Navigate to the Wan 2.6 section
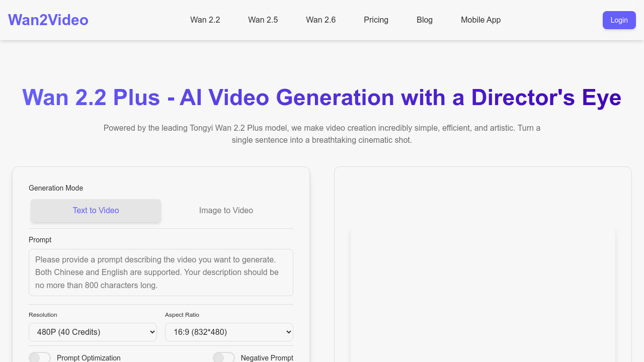The height and width of the screenshot is (362, 644). click(x=320, y=20)
